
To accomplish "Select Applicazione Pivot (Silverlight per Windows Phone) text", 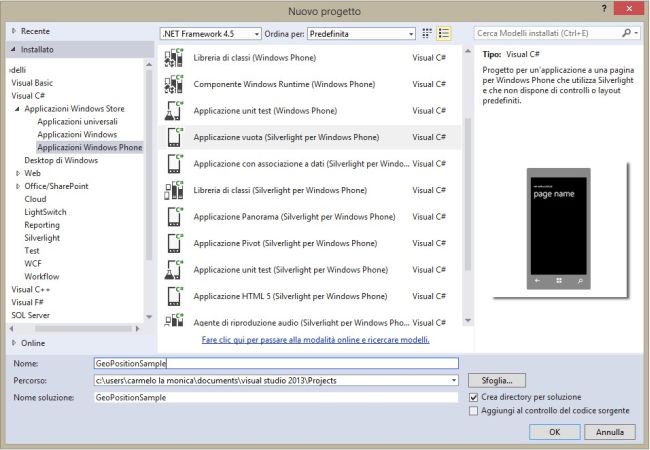I will (285, 243).
